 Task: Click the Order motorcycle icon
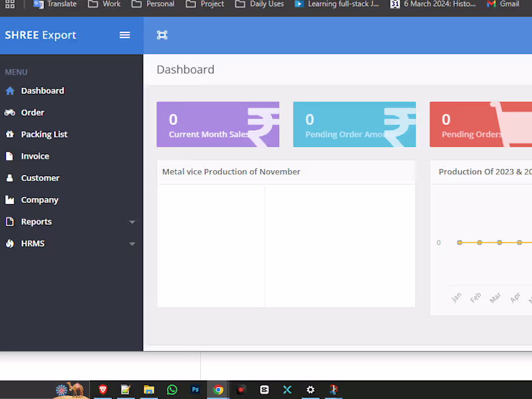[10, 112]
